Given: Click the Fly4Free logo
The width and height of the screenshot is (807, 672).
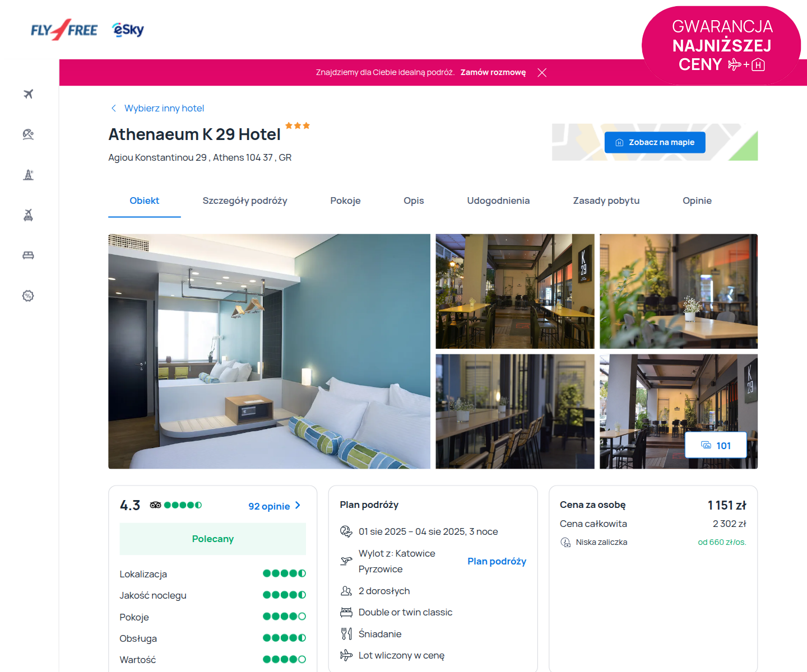Looking at the screenshot, I should 64,30.
